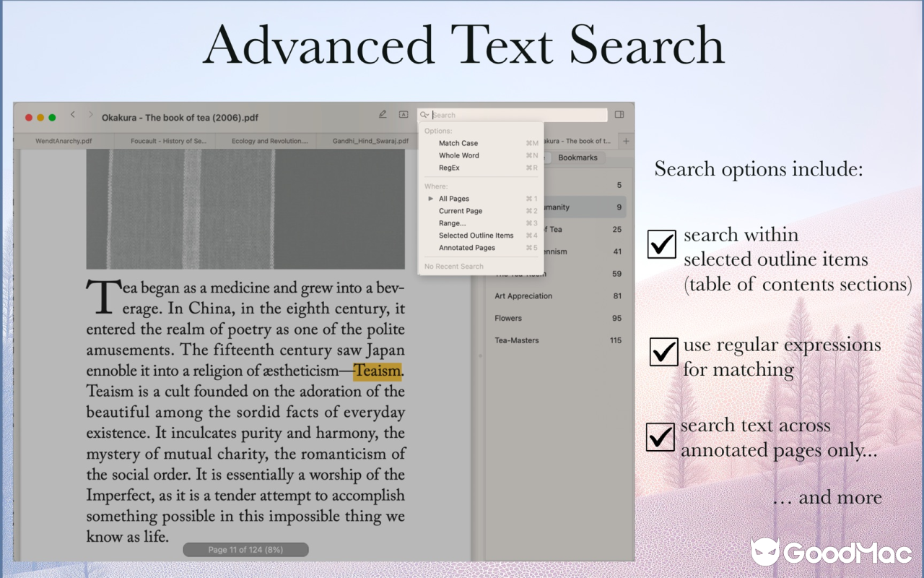Switch to the WendtAnarchy.pdf tab
Screen dimensions: 924x578
64,141
